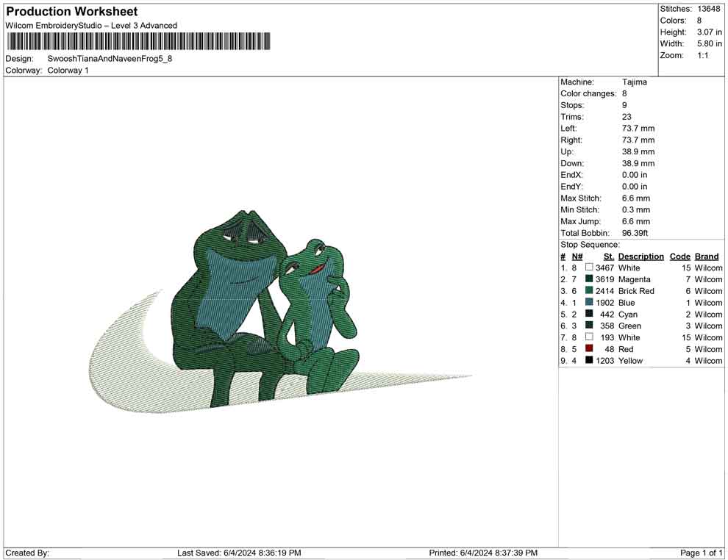This screenshot has width=728, height=560.
Task: Click the Magenta color swatch for stop 2
Action: (589, 279)
